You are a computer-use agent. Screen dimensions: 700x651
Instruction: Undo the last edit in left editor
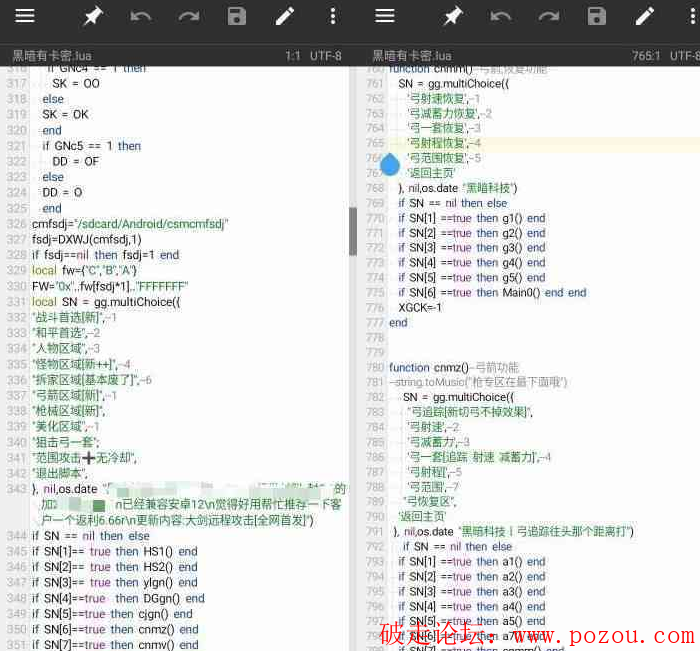(x=141, y=17)
